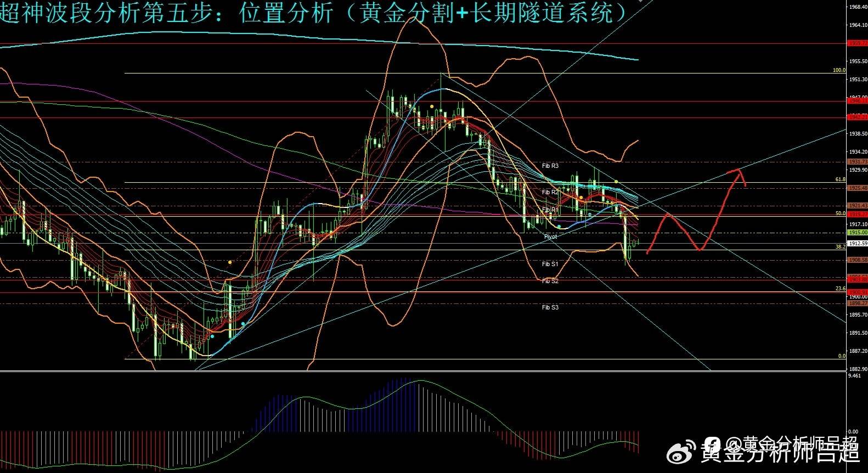Viewport: 868px width, 473px height.
Task: Click the red 1919.27 price tag
Action: point(858,214)
